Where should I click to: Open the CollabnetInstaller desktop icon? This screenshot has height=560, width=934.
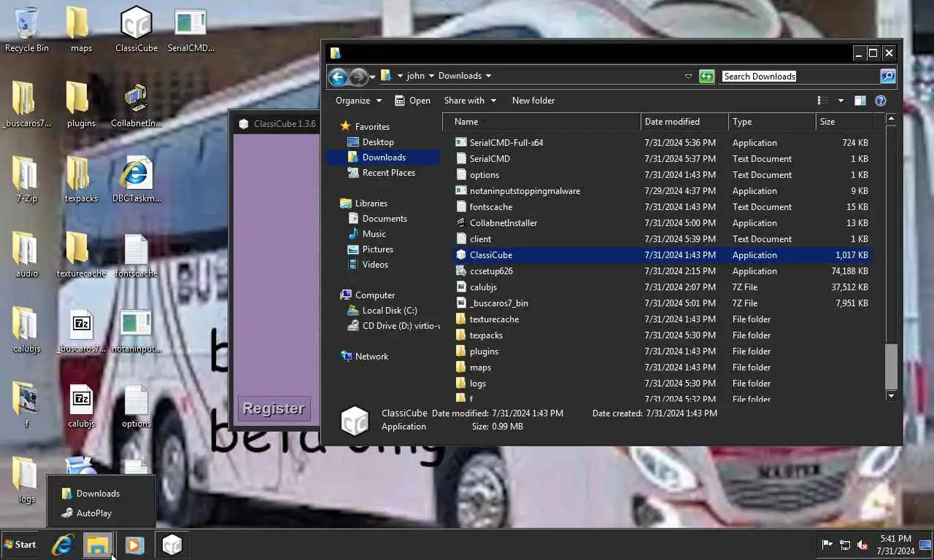136,104
